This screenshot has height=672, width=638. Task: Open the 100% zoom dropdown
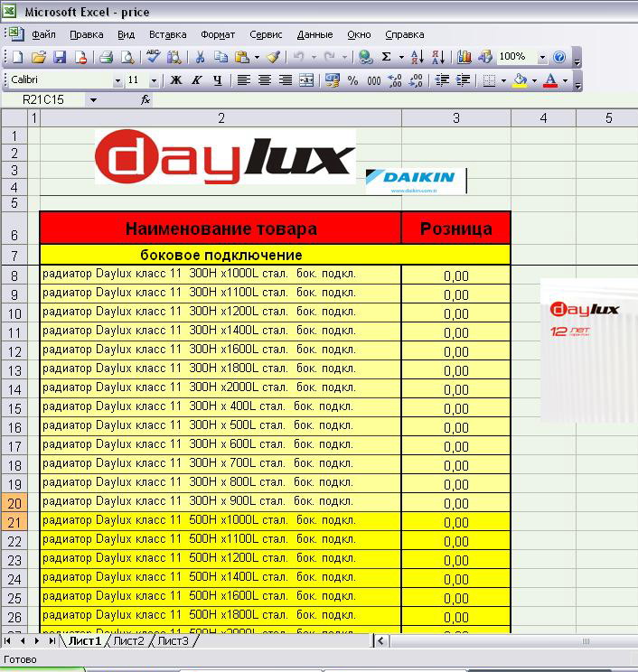[542, 57]
